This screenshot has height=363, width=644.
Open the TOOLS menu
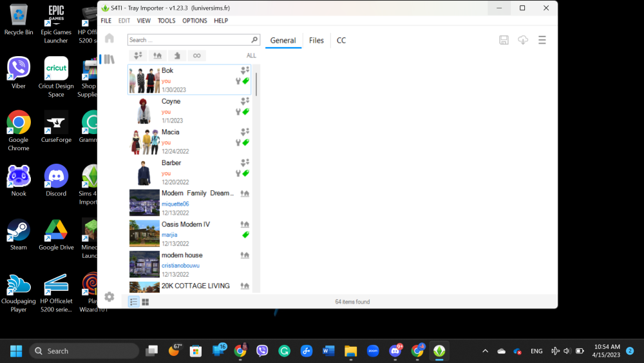166,21
